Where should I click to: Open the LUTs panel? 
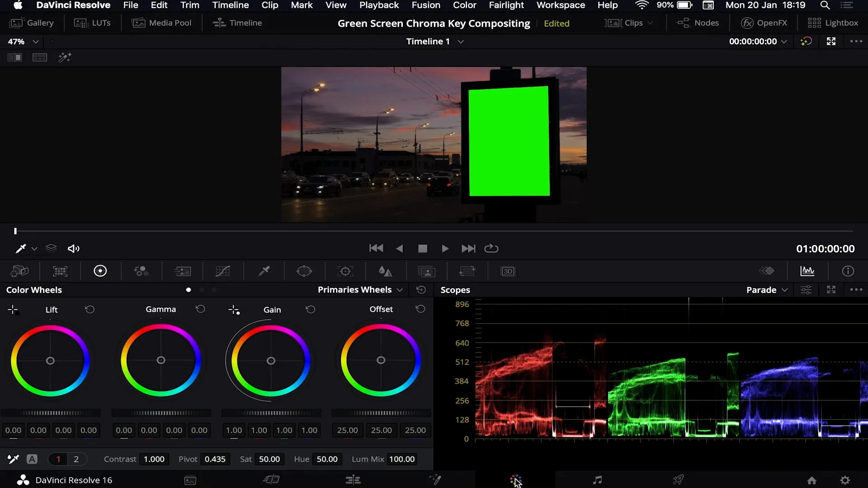coord(92,23)
